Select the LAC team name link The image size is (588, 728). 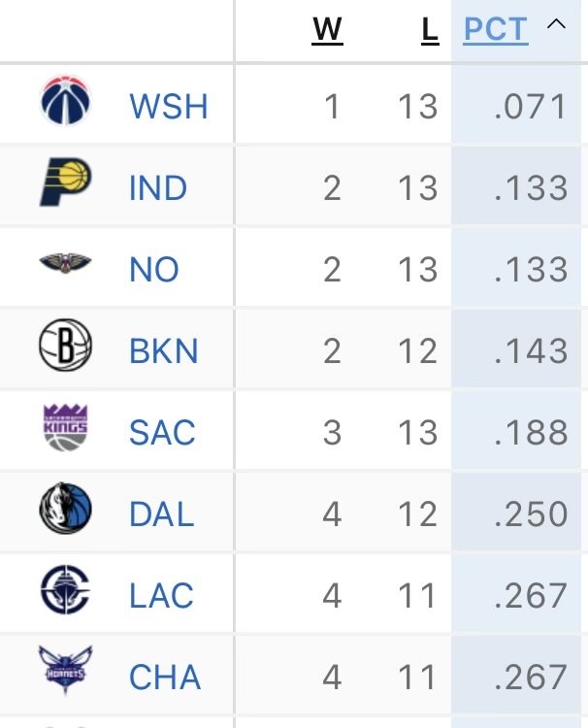[x=161, y=596]
